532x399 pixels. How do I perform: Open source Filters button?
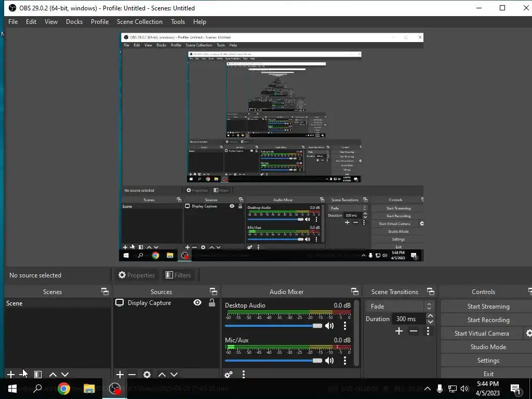[x=178, y=275]
